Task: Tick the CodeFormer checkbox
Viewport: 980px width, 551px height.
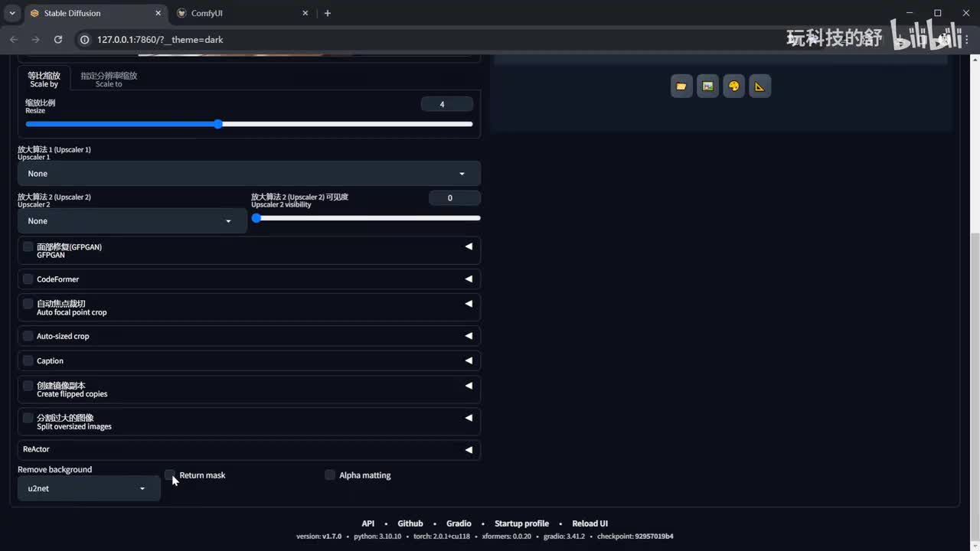Action: 28,279
